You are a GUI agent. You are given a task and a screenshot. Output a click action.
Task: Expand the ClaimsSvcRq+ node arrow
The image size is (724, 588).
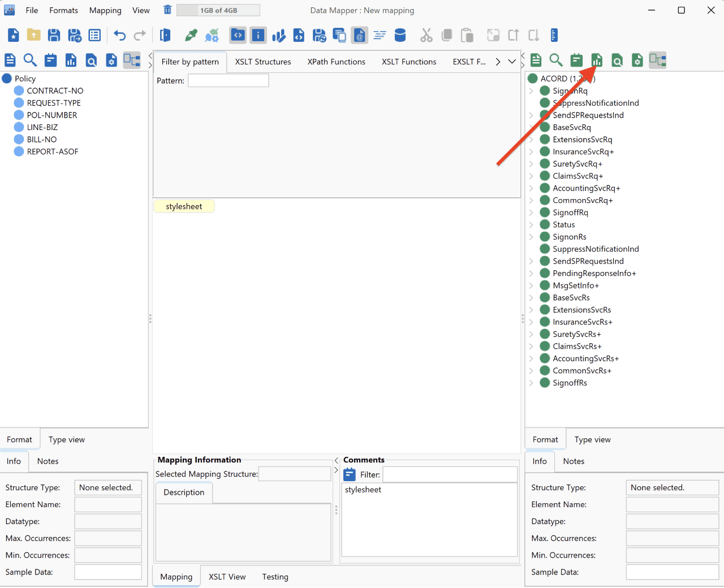[531, 176]
